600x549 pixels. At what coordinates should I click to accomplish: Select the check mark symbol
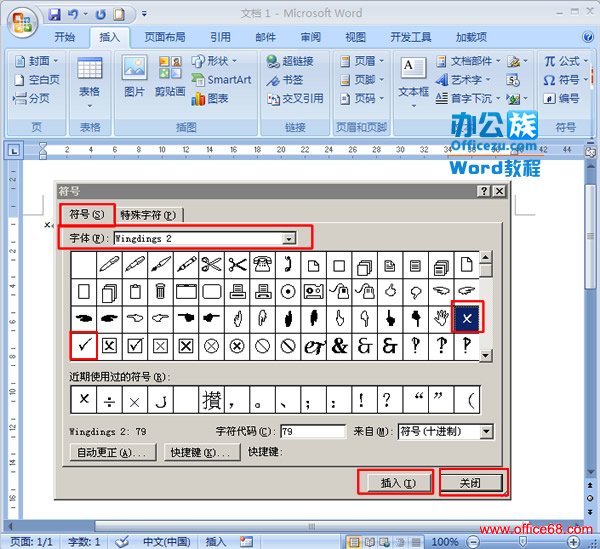tap(84, 346)
